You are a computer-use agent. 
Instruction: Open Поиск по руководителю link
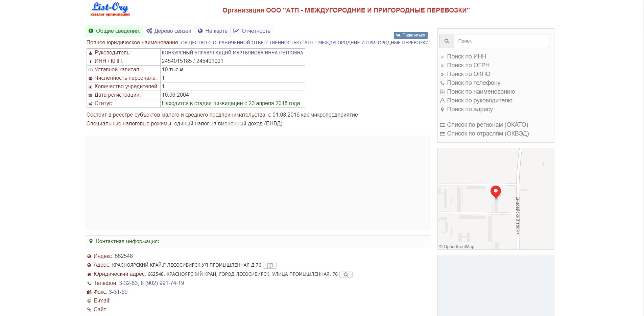coord(480,100)
